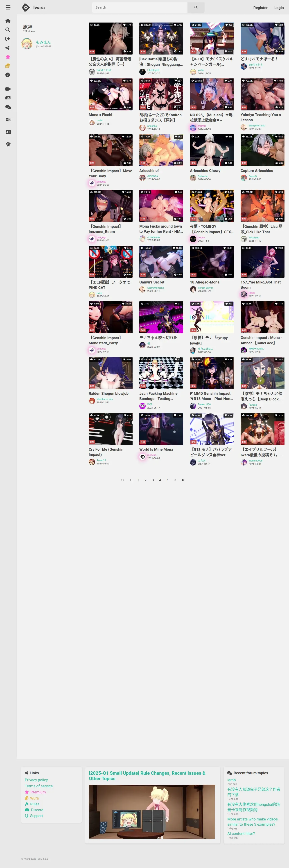Image resolution: width=289 pixels, height=868 pixels.
Task: Open the Discord link in the Links box
Action: pos(37,810)
